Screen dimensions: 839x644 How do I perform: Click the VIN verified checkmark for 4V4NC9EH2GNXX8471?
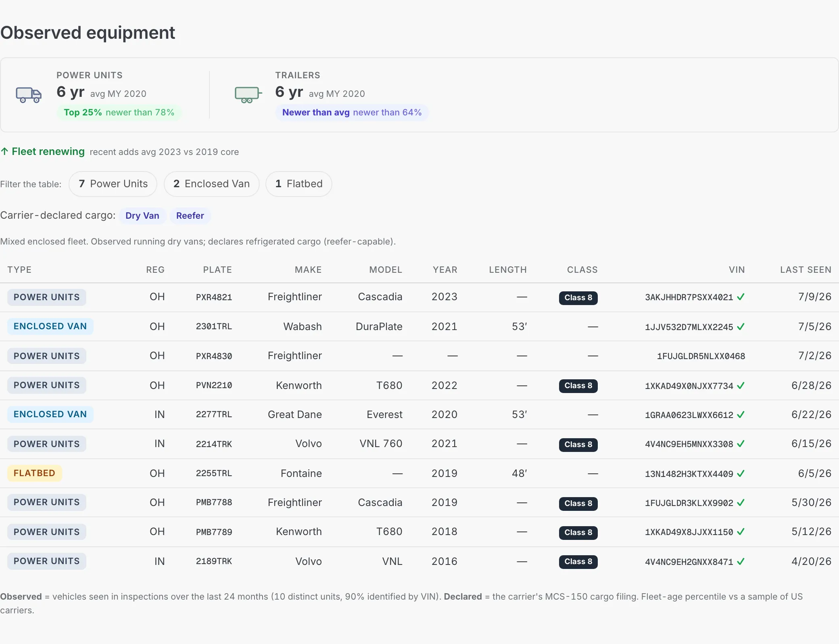click(741, 562)
